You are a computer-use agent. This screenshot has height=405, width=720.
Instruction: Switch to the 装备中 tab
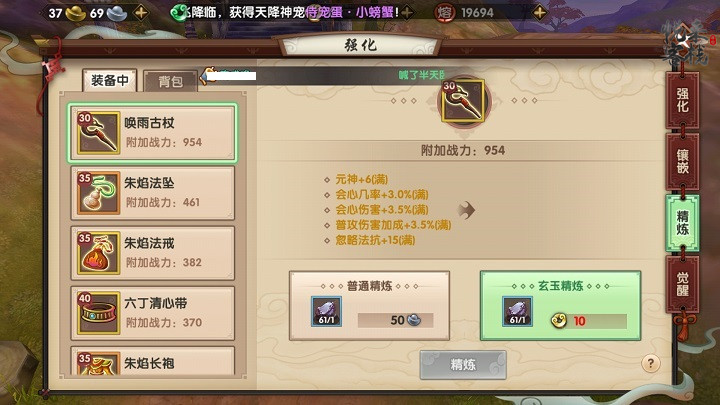110,80
